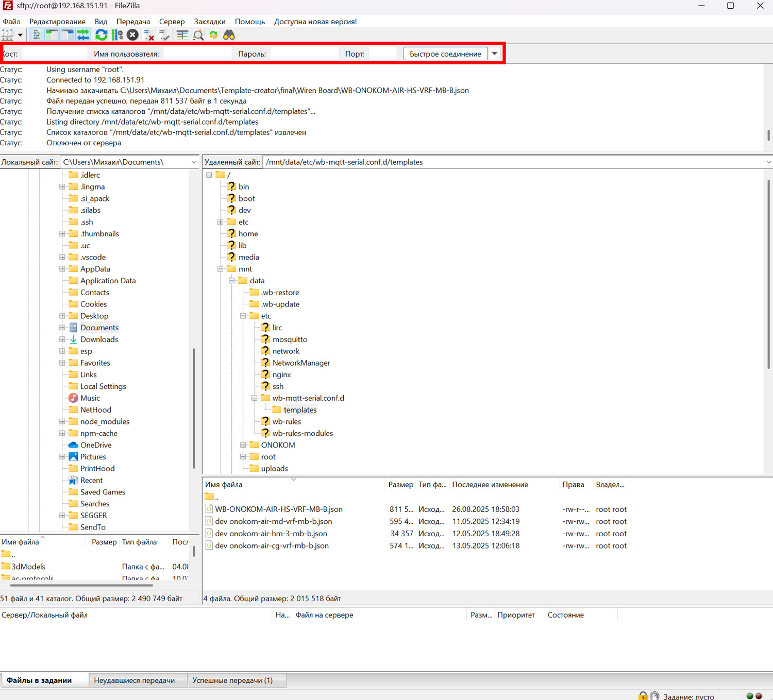Open quick connect history dropdown arrow

pos(495,54)
